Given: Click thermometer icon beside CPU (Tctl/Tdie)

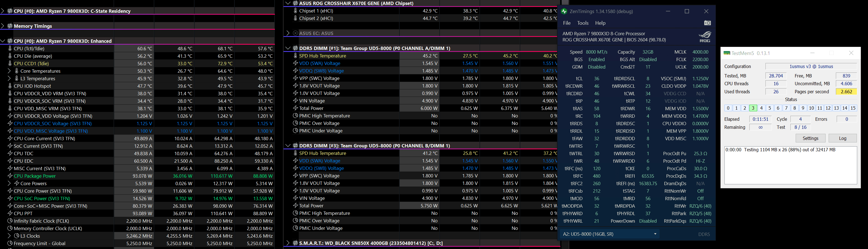Looking at the screenshot, I should [10, 49].
